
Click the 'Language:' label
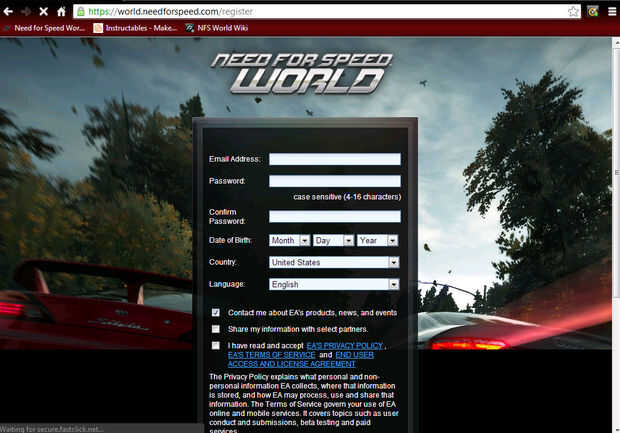point(227,284)
